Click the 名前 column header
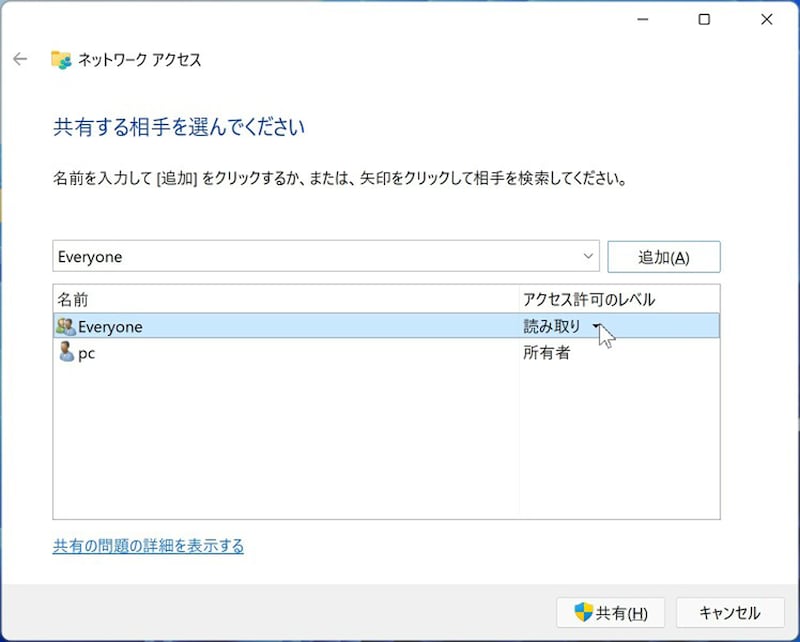 [x=73, y=299]
